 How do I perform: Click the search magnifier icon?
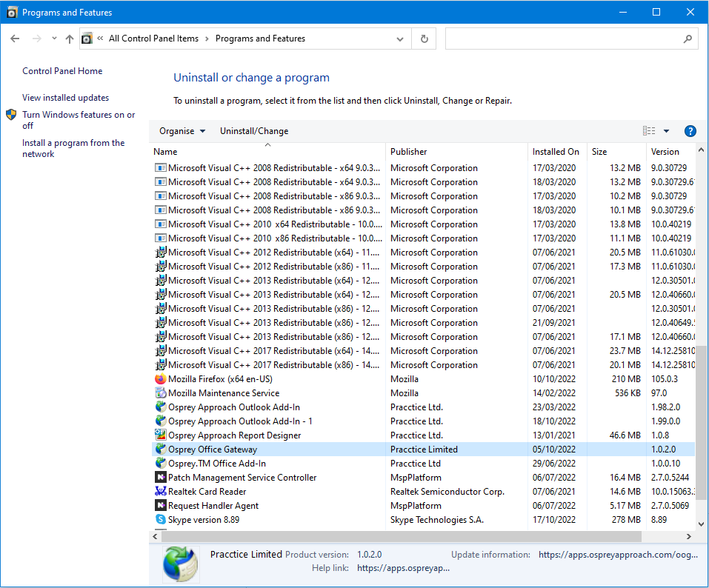point(688,39)
